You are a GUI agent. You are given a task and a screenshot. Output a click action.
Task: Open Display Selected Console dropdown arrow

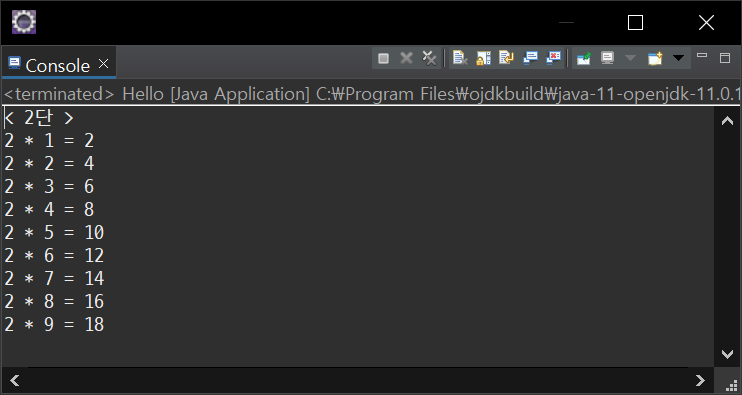pos(630,58)
